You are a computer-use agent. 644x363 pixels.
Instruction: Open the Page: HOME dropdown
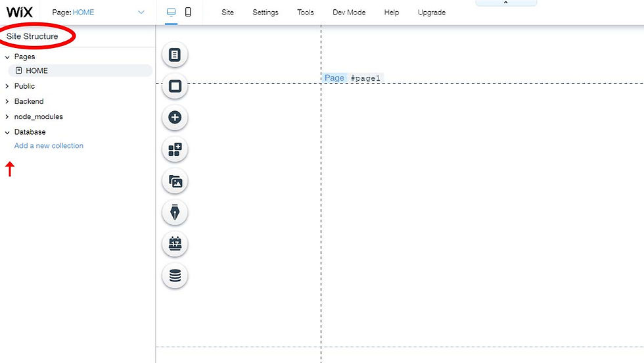pos(99,12)
